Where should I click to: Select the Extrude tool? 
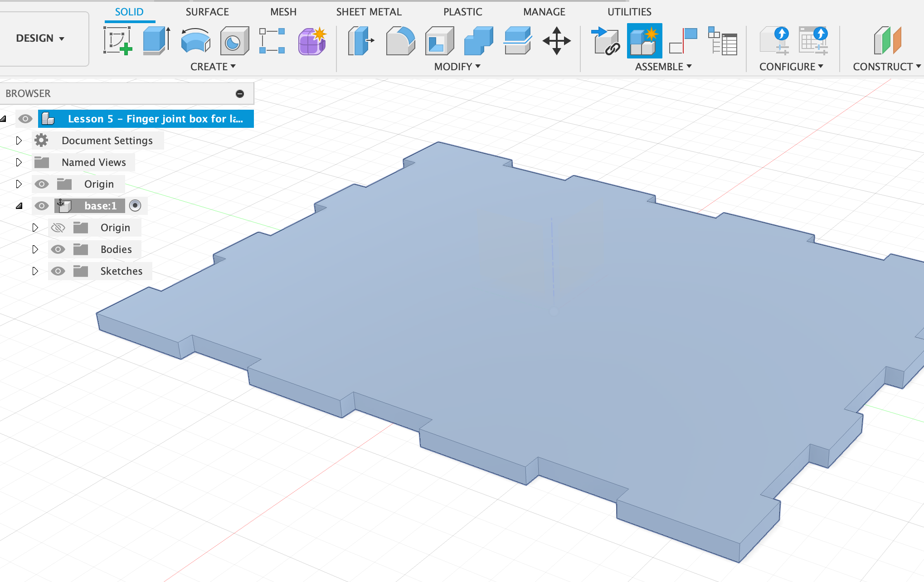tap(156, 41)
